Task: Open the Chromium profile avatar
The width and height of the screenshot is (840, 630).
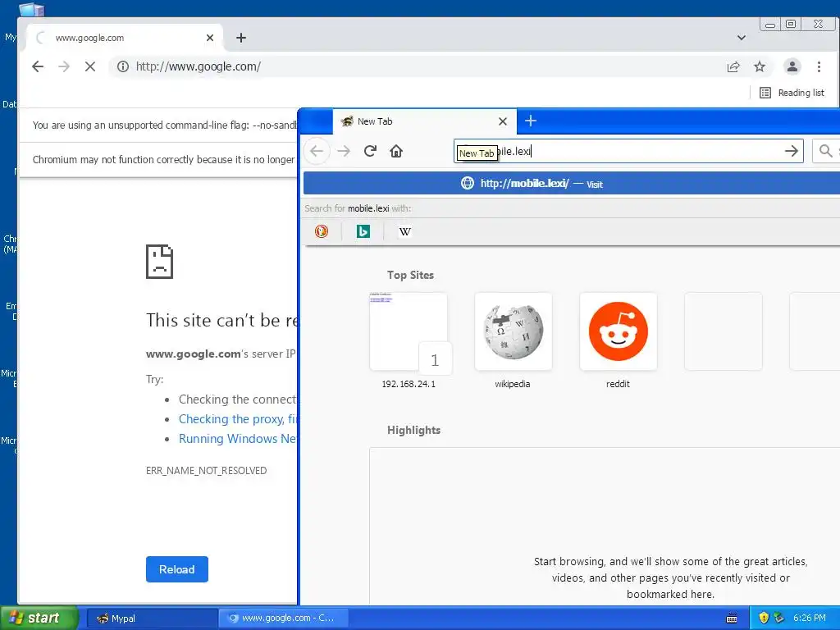Action: click(792, 66)
